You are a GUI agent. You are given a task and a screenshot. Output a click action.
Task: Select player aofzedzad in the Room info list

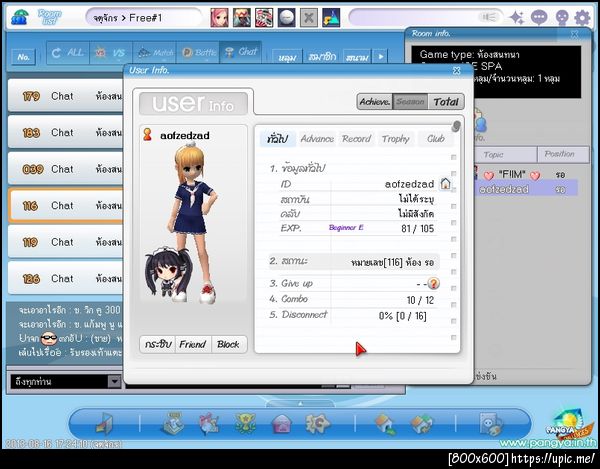[525, 189]
